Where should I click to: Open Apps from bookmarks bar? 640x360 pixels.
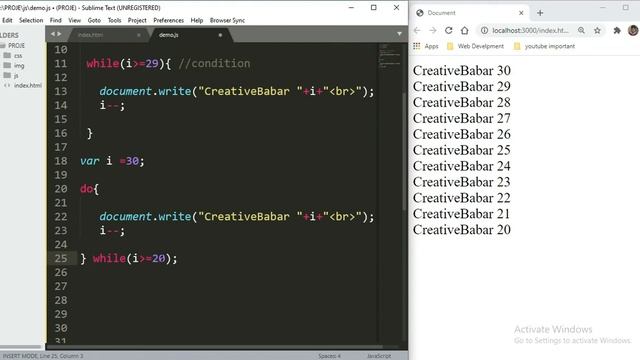click(x=426, y=46)
